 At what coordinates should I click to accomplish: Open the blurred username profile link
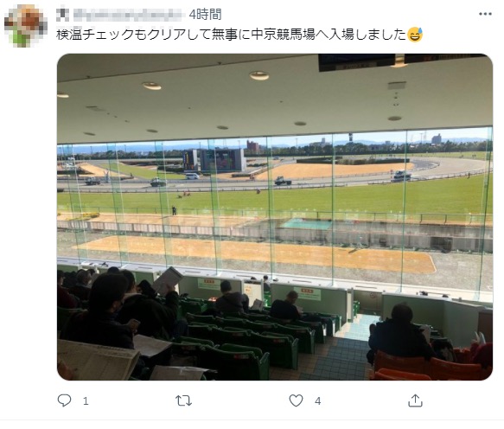(128, 15)
